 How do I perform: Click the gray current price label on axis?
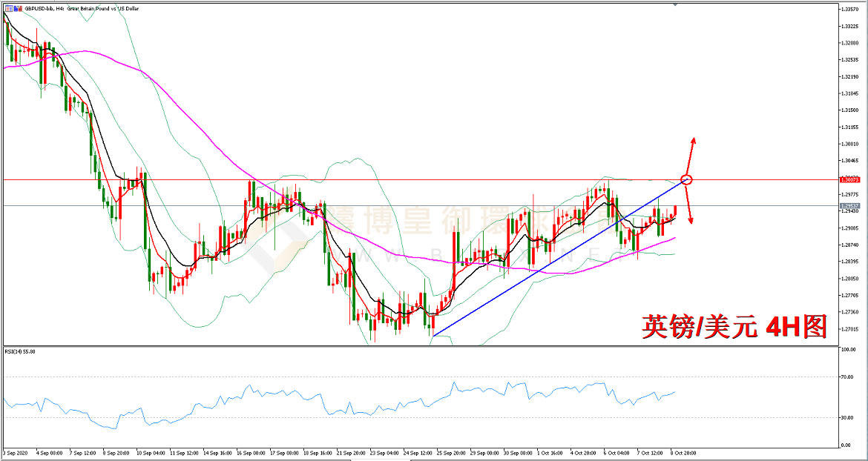pyautogui.click(x=849, y=206)
